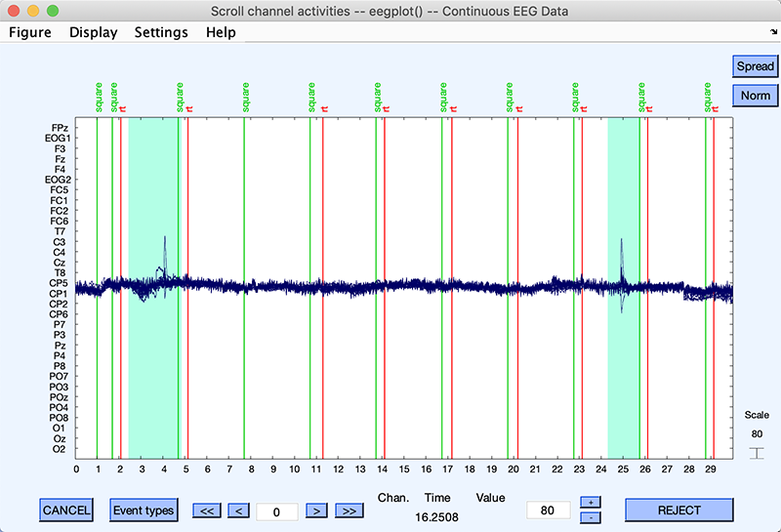Jump forward a full page with >>
781x532 pixels.
(x=349, y=510)
